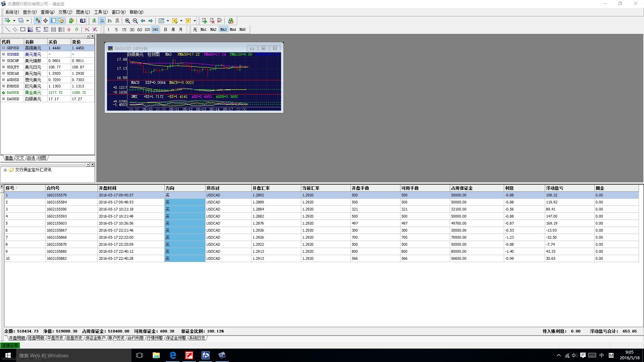This screenshot has height=362, width=644.
Task: Click the colored balls account icon
Action: (230, 21)
